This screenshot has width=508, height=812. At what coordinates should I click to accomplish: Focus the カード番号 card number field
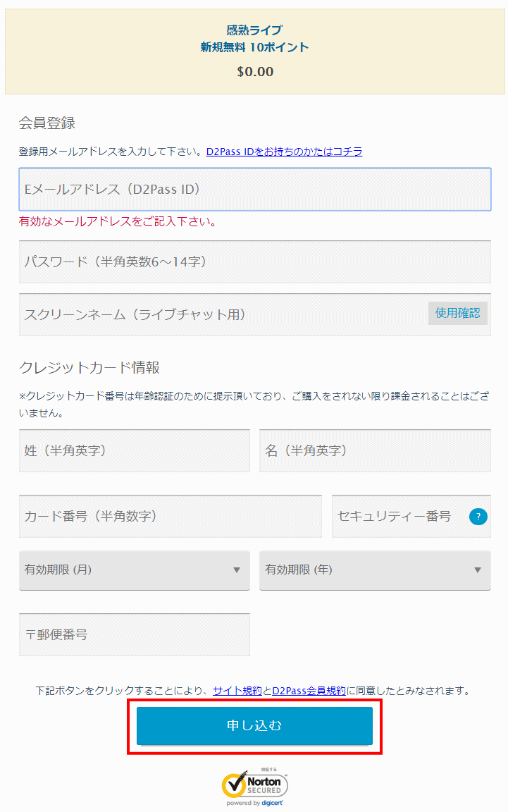pyautogui.click(x=170, y=516)
